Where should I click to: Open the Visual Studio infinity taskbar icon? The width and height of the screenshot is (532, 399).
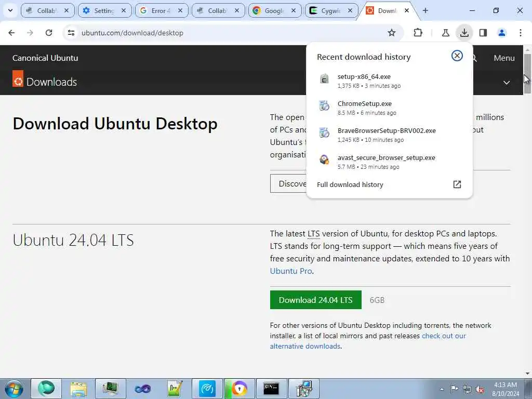142,389
